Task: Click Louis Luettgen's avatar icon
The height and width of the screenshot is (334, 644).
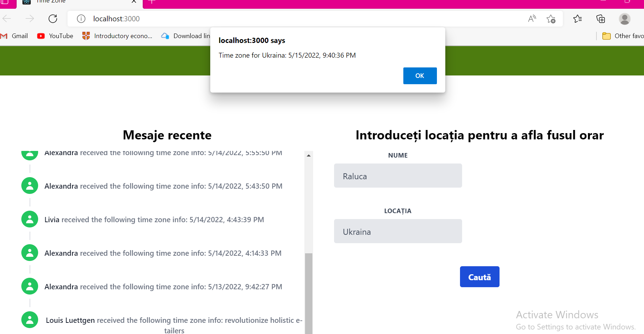Action: [x=29, y=320]
